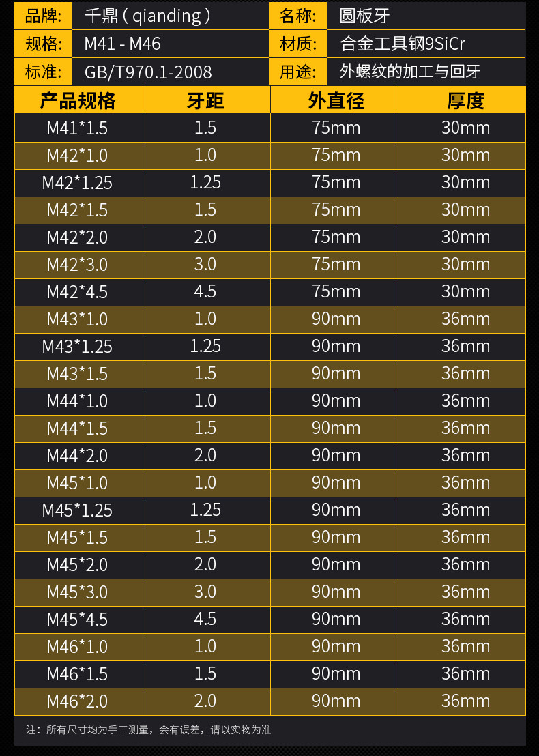
Task: Select the M42*1.25 spec cell
Action: pyautogui.click(x=77, y=182)
